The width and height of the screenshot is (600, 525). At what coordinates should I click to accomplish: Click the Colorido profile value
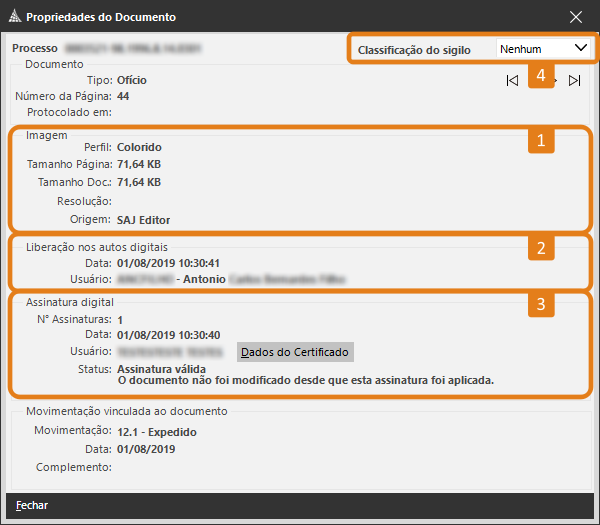click(x=139, y=147)
